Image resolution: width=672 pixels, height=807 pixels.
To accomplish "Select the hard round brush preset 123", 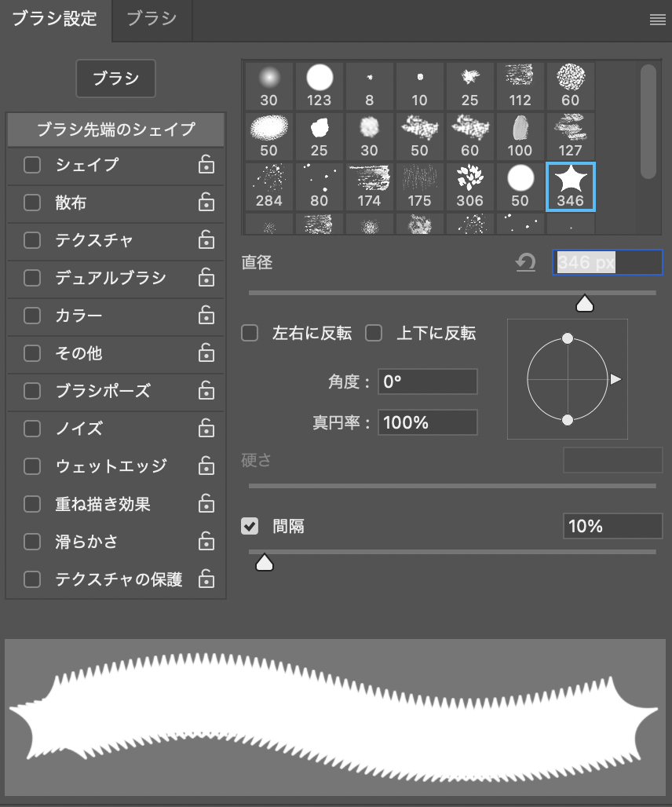I will click(x=320, y=86).
